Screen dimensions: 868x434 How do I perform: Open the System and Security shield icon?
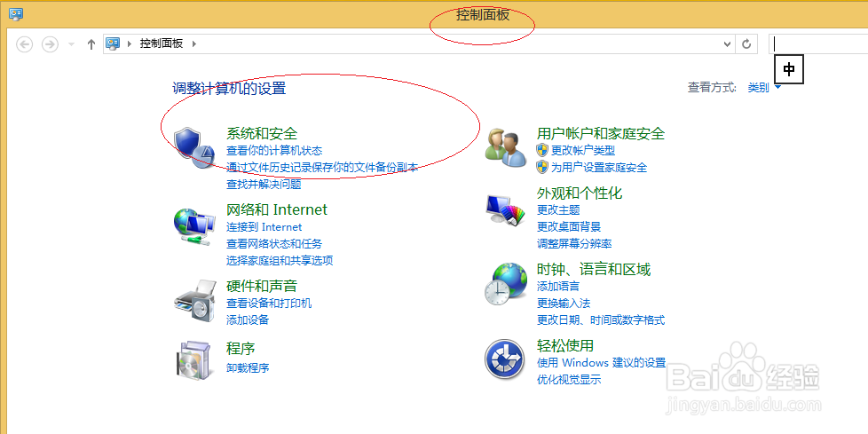click(x=193, y=146)
